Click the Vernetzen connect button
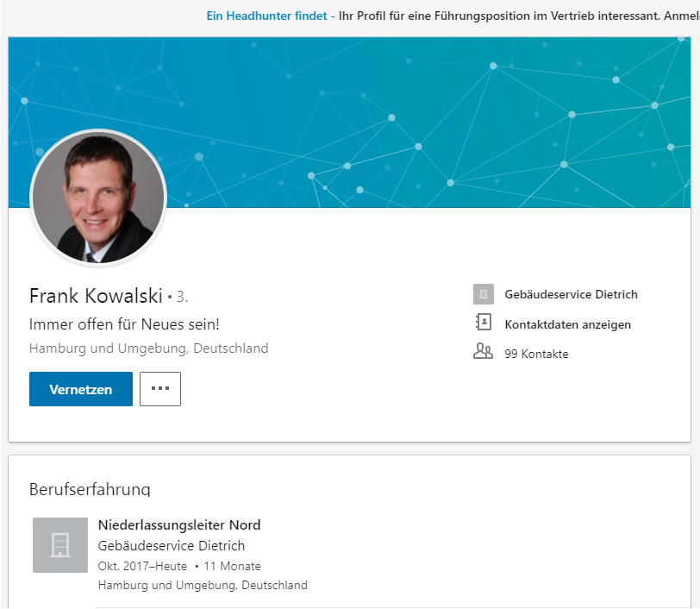The image size is (700, 609). click(x=81, y=389)
